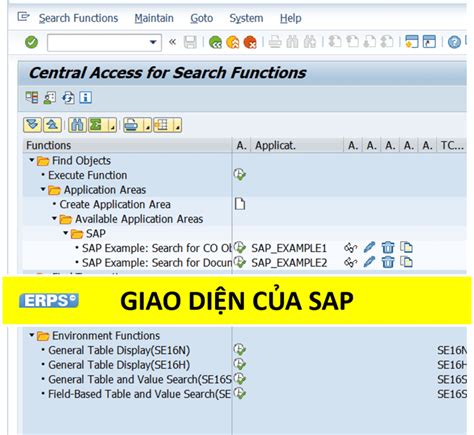Click the Print icon in toolbar

[x=275, y=42]
